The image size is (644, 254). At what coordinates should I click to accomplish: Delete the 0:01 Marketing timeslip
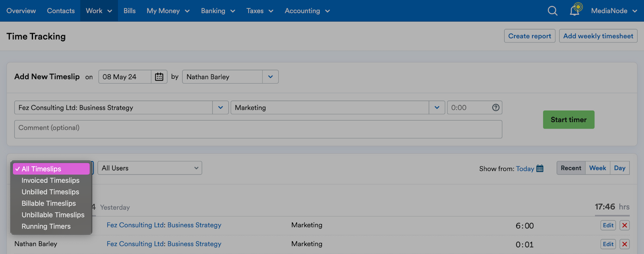(625, 244)
